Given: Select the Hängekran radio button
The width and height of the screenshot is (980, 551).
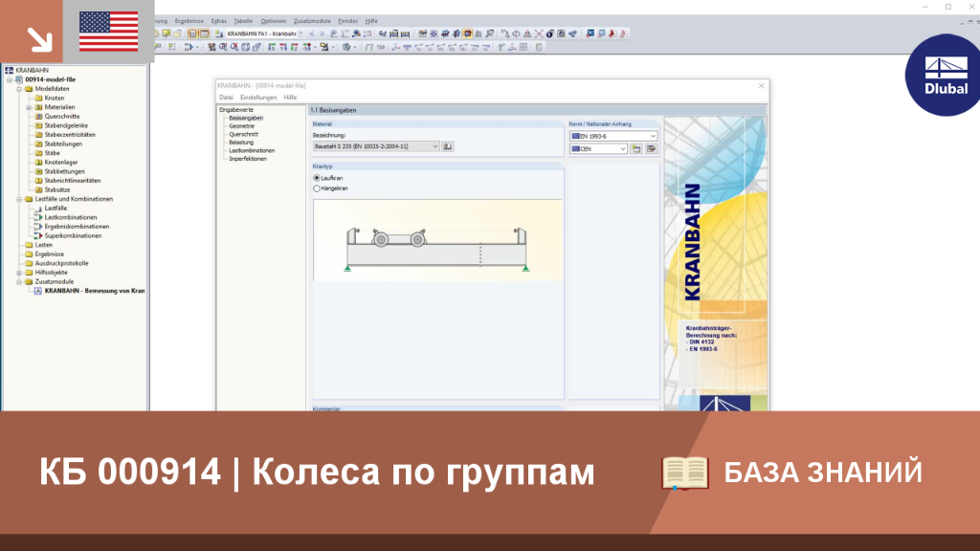Looking at the screenshot, I should 317,188.
